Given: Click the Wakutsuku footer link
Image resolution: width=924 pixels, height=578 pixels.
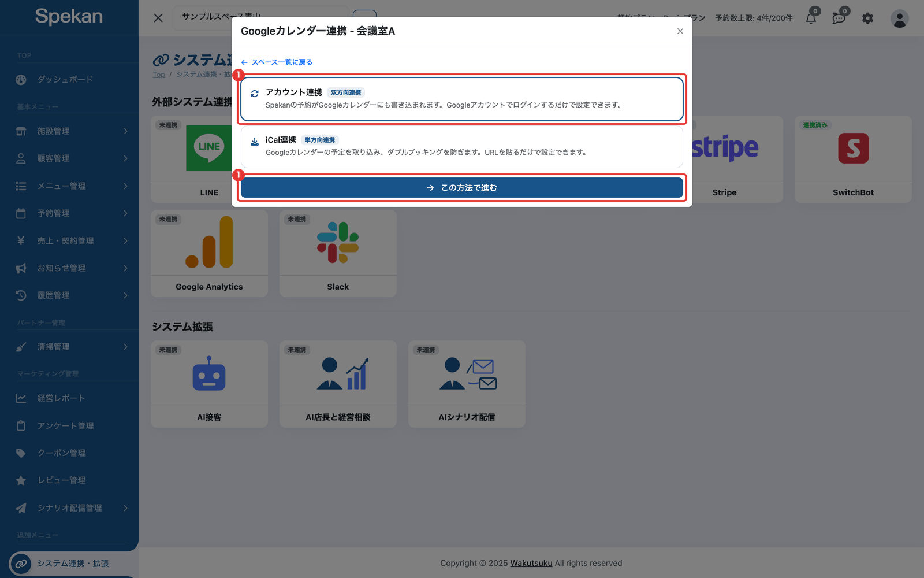Looking at the screenshot, I should tap(531, 563).
